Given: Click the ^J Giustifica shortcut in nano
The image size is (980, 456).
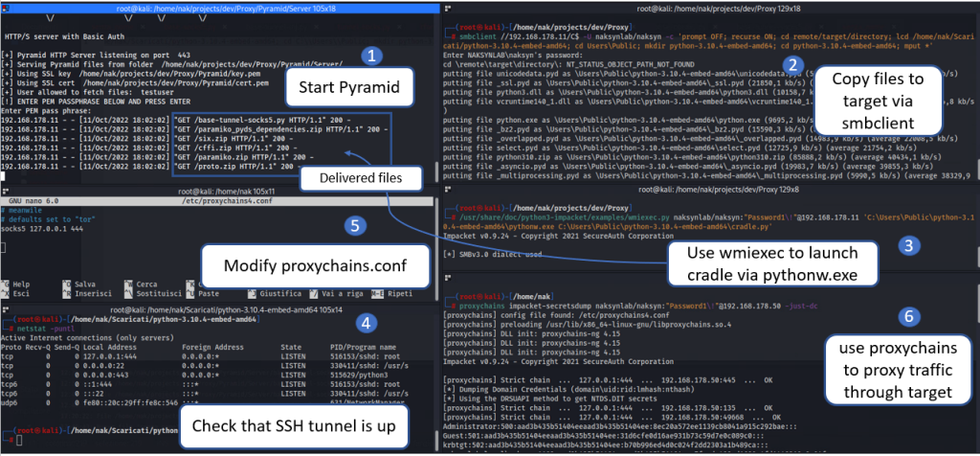Looking at the screenshot, I should coord(275,292).
